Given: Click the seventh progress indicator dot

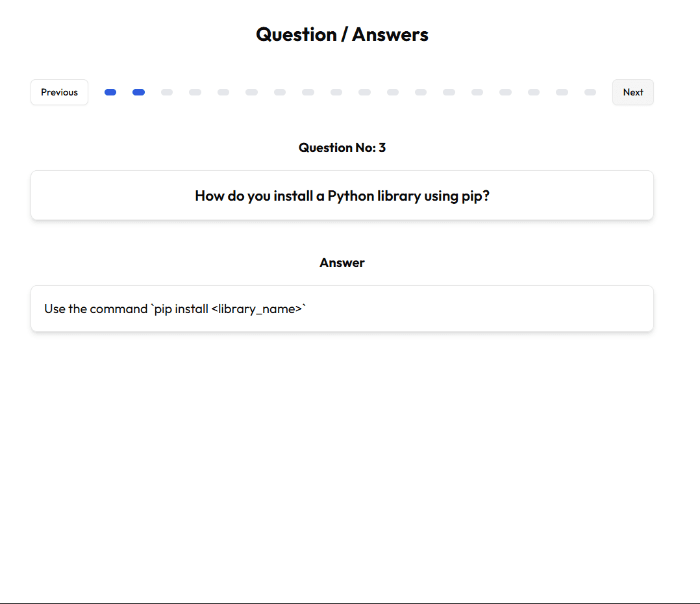Looking at the screenshot, I should coord(280,92).
